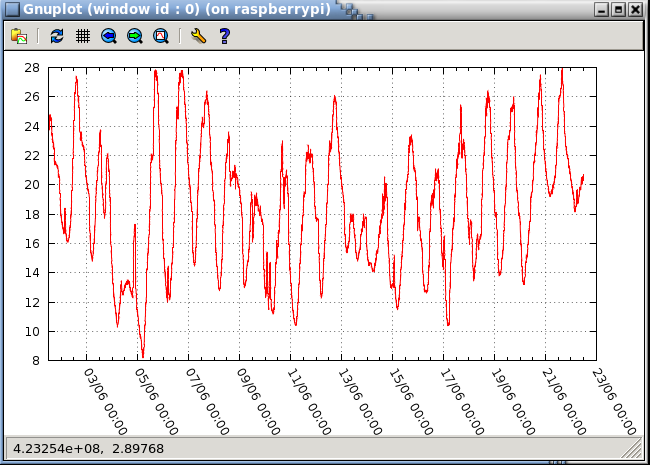
Task: Copy the plot to clipboard
Action: point(19,36)
